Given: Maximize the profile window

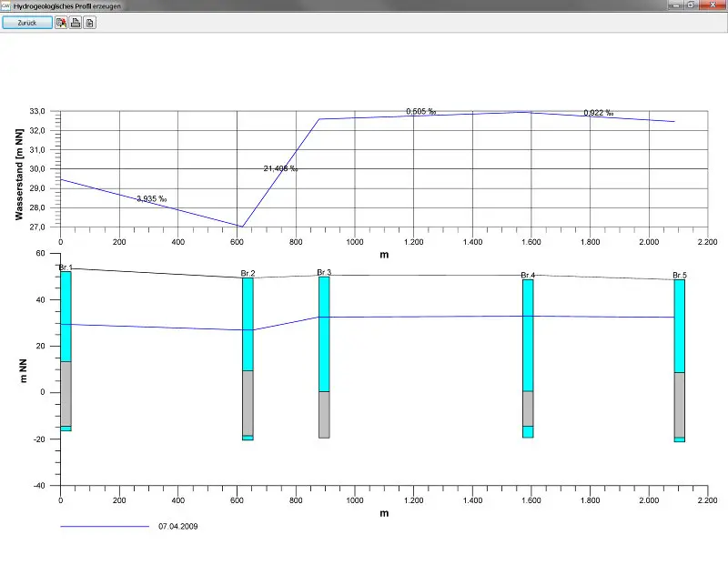Looking at the screenshot, I should tap(691, 5).
